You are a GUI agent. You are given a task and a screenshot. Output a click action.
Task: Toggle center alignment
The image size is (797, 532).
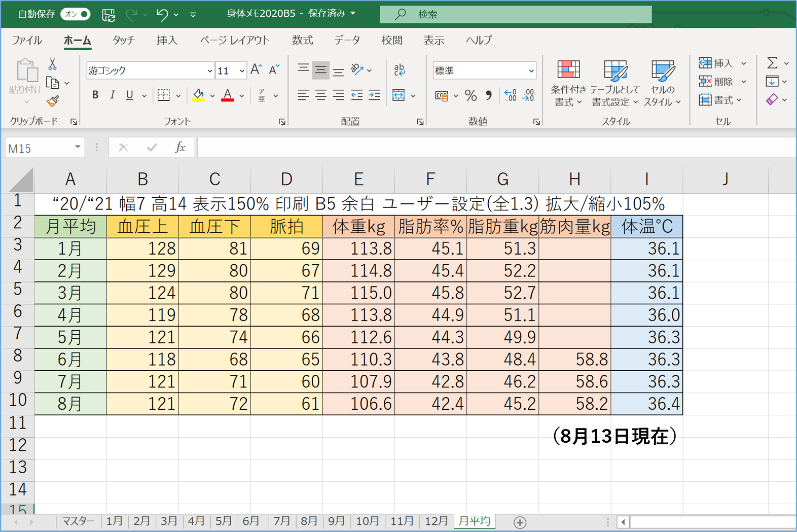[320, 95]
